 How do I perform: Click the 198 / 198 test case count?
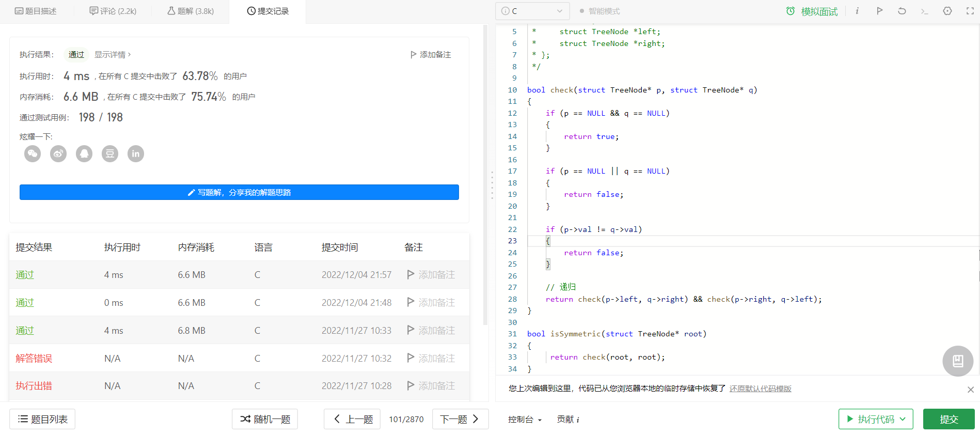click(x=101, y=117)
